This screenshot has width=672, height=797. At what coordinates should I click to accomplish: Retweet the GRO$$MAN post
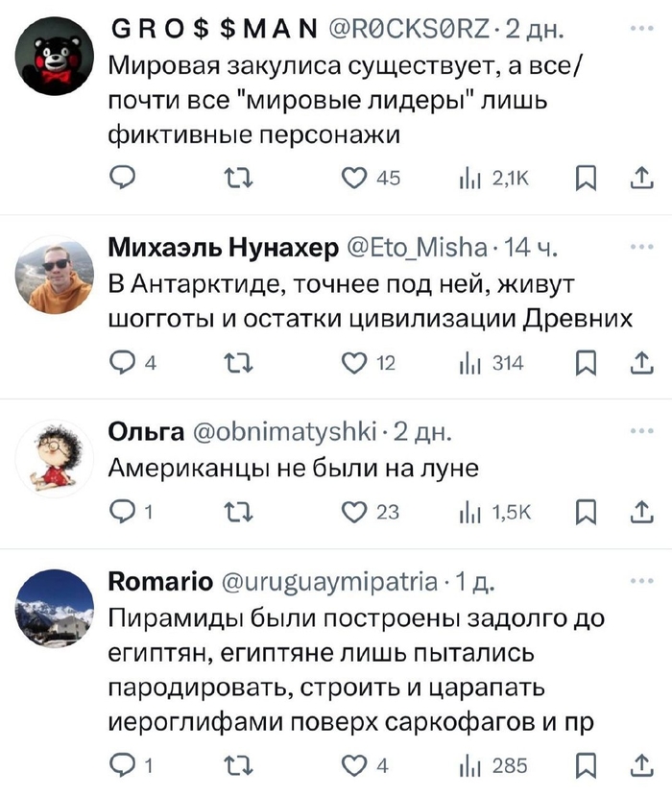[235, 178]
